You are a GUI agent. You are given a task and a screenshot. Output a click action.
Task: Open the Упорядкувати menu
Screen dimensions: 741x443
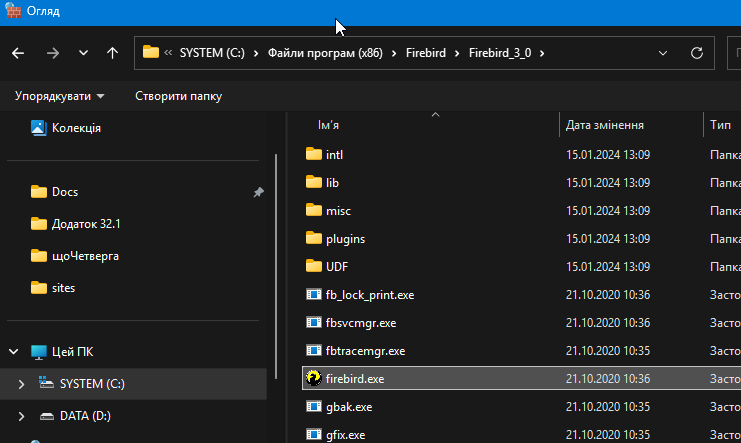coord(60,96)
